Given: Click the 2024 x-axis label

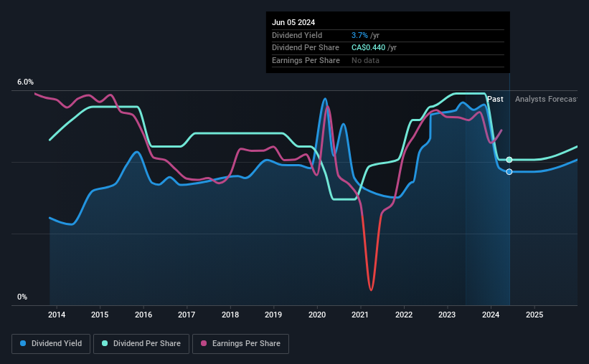Looking at the screenshot, I should click(x=491, y=315).
